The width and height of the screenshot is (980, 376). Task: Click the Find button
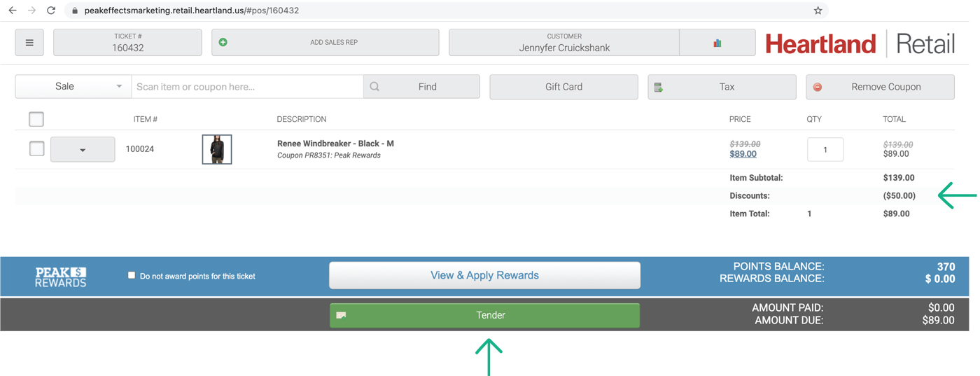click(421, 87)
